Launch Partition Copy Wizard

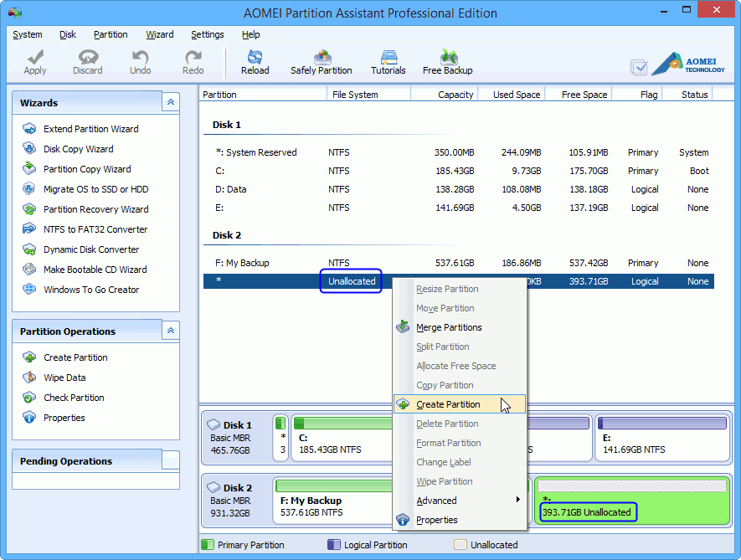coord(87,169)
